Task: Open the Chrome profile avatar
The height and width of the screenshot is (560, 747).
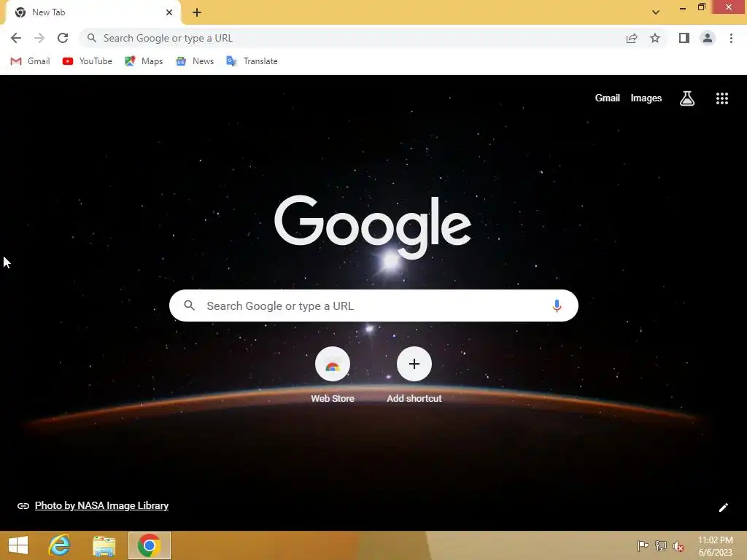Action: [x=708, y=38]
